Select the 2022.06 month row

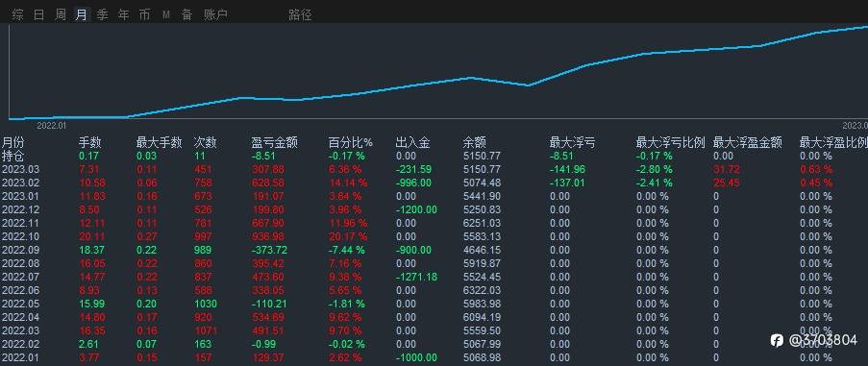tap(434, 290)
